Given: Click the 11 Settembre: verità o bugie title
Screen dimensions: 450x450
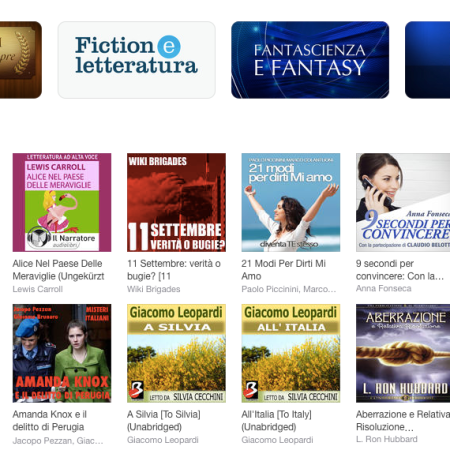Looking at the screenshot, I should pos(174,270).
